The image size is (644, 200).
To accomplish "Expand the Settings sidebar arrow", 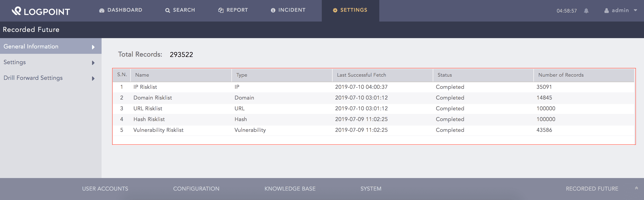I will point(93,63).
